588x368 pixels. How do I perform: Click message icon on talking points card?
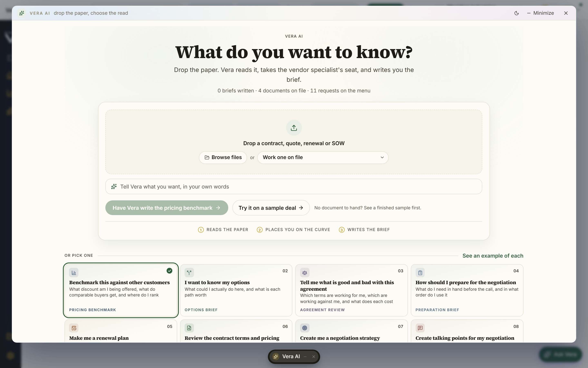(420, 328)
